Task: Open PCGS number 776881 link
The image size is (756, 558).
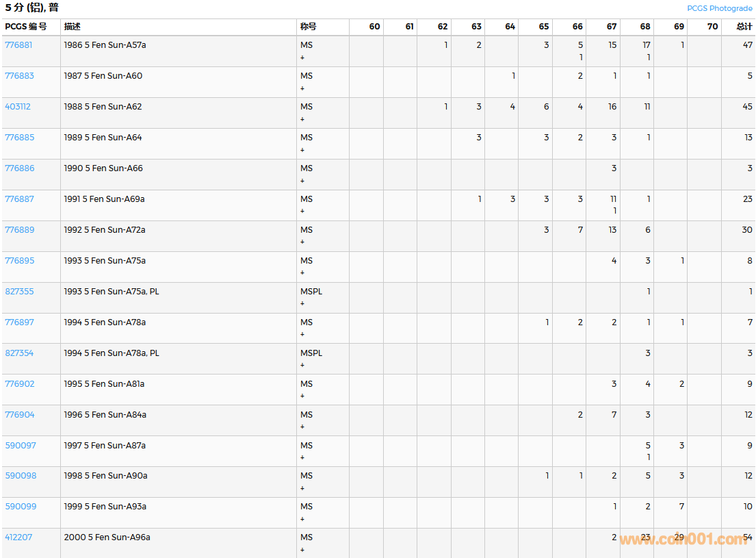Action: (x=18, y=45)
